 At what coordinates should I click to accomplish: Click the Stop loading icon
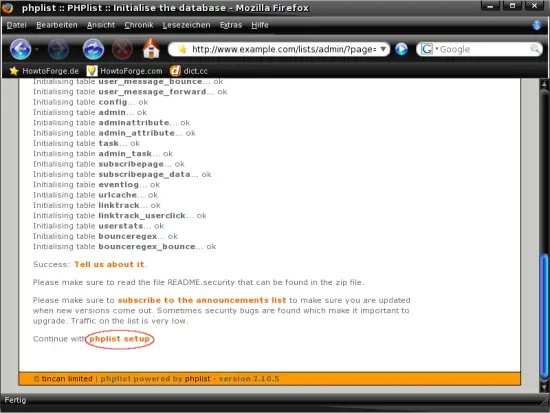pos(122,49)
